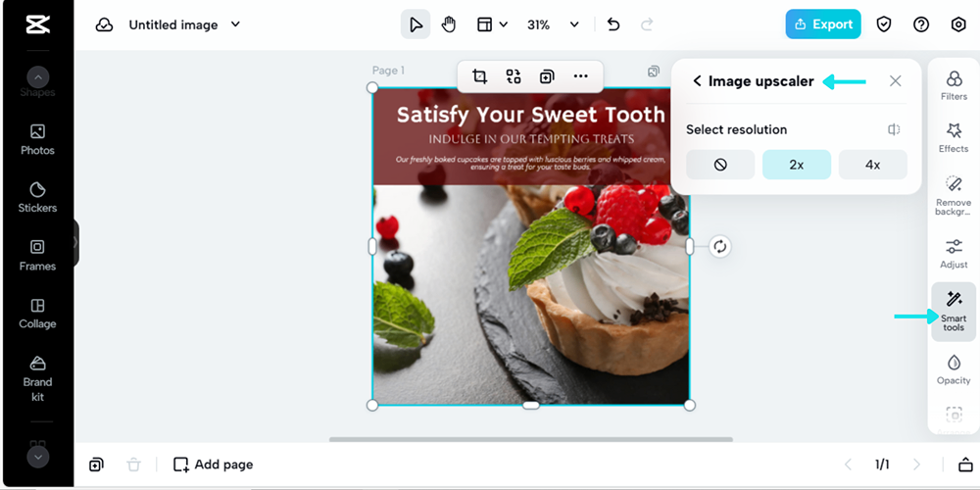980x490 pixels.
Task: Click the rotate handle beside the image
Action: coord(720,246)
